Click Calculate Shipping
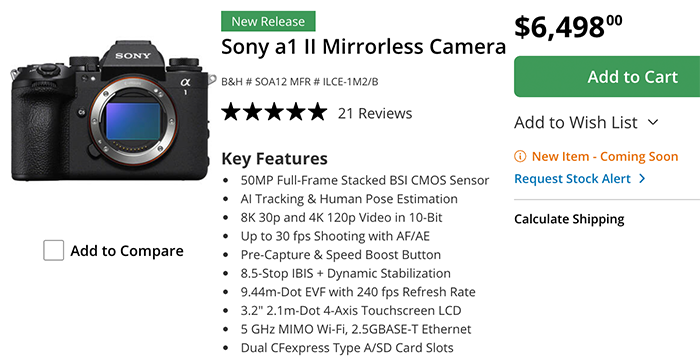The height and width of the screenshot is (364, 700). tap(569, 219)
